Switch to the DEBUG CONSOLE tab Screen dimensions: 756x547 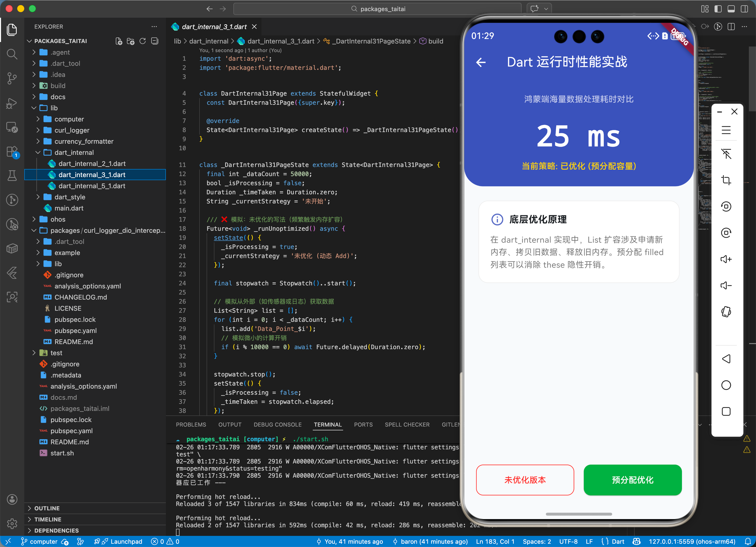[x=277, y=424]
